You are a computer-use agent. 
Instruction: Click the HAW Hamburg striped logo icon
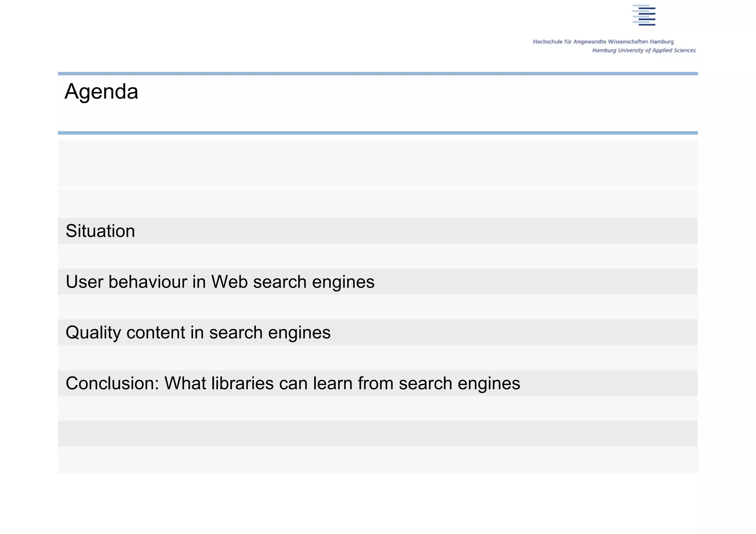[644, 15]
